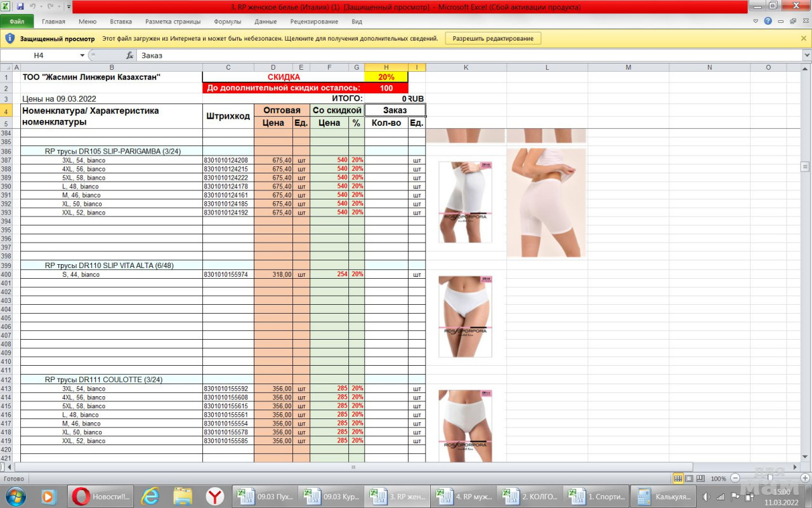Click the Insert Function fx icon
The width and height of the screenshot is (812, 508).
129,55
